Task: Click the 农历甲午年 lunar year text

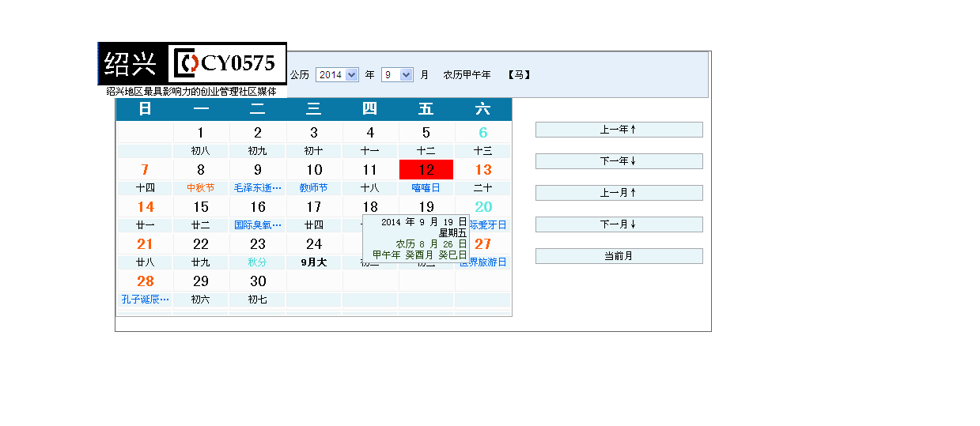Action: pyautogui.click(x=467, y=75)
